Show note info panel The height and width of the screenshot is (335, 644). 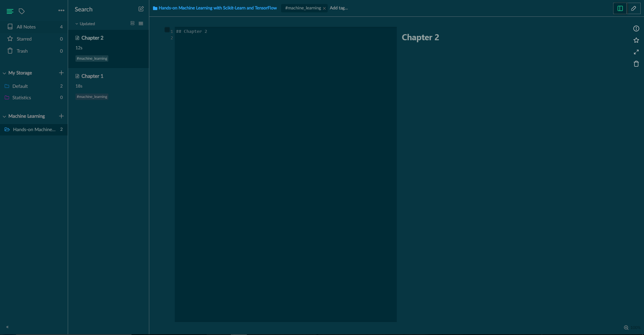point(636,29)
